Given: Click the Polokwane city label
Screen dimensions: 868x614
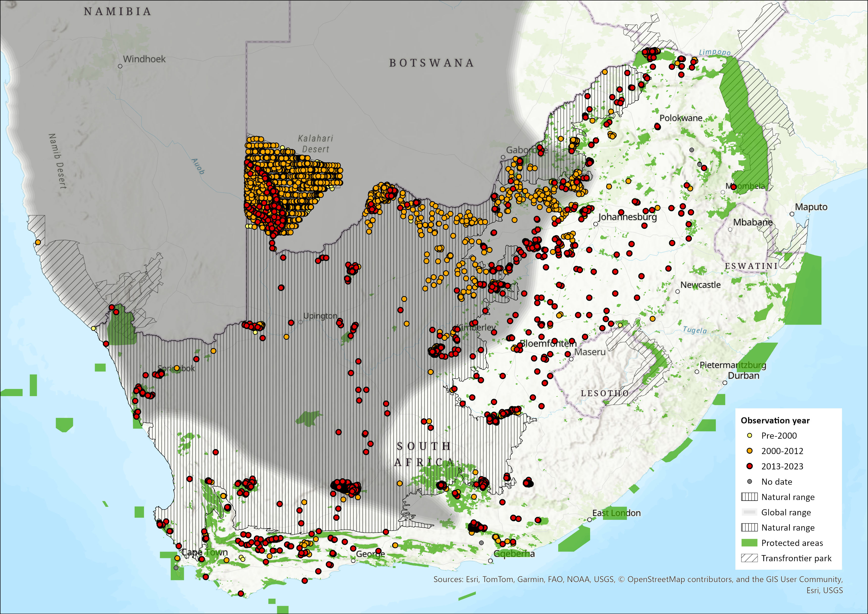Looking at the screenshot, I should (681, 118).
